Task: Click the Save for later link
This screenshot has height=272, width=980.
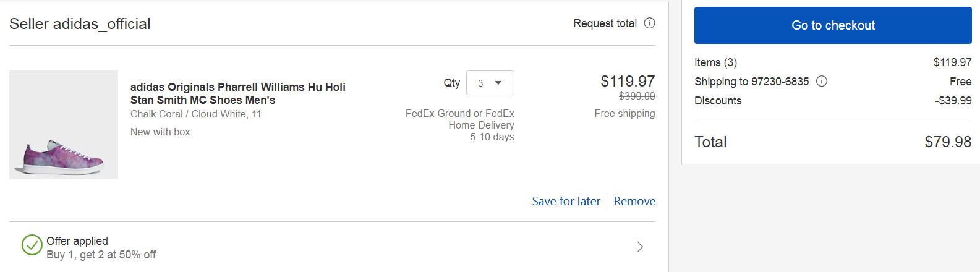Action: (x=566, y=202)
